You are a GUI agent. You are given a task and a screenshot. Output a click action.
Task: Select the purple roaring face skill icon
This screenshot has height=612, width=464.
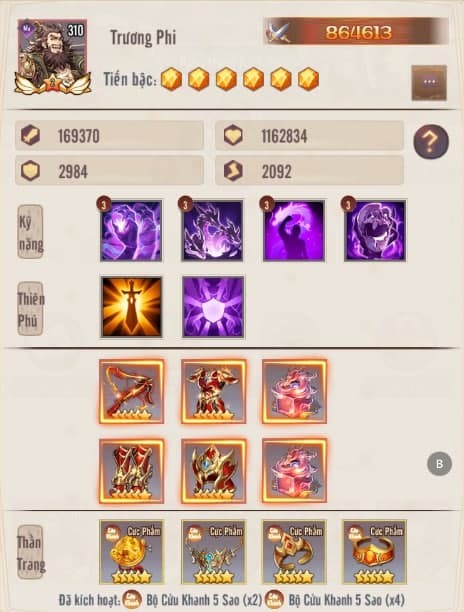375,231
